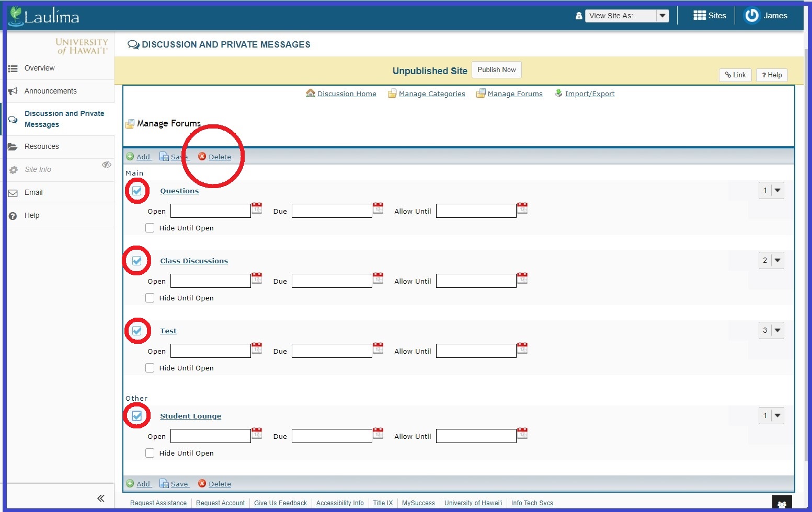Open Announcements in the sidebar menu

[x=50, y=91]
